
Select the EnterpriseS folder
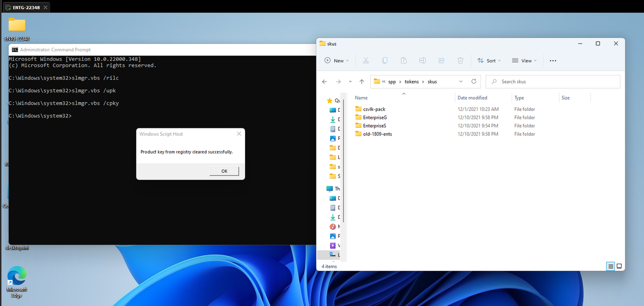pyautogui.click(x=374, y=126)
